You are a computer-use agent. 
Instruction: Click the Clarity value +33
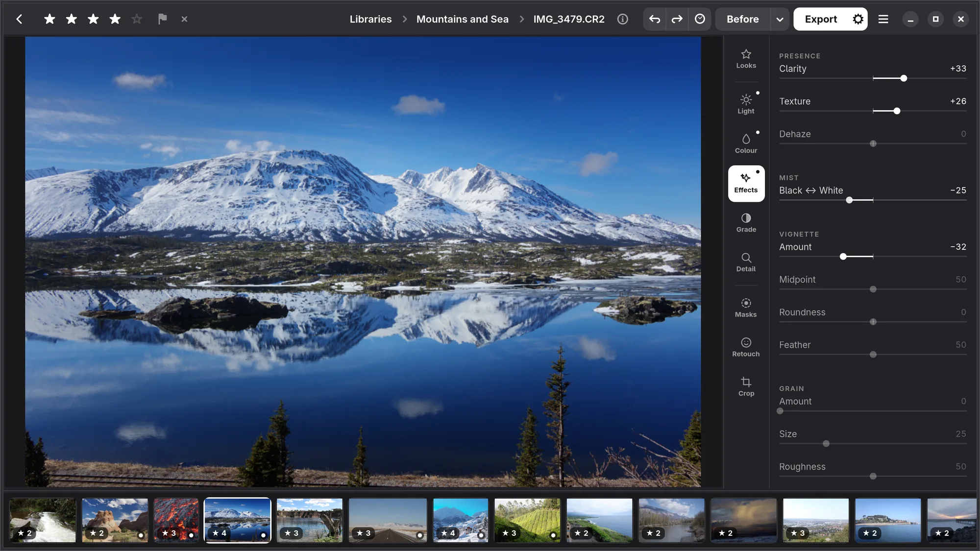958,69
